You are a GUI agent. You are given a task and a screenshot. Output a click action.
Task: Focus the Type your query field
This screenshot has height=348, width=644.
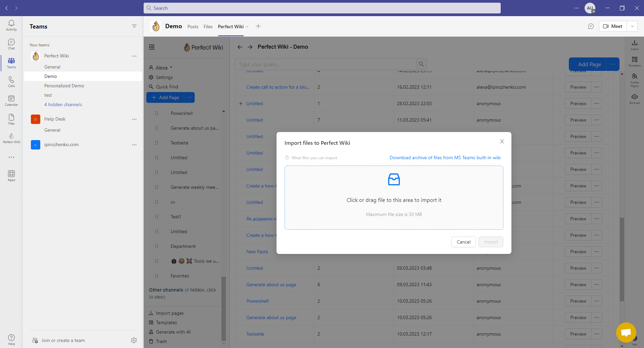click(326, 64)
